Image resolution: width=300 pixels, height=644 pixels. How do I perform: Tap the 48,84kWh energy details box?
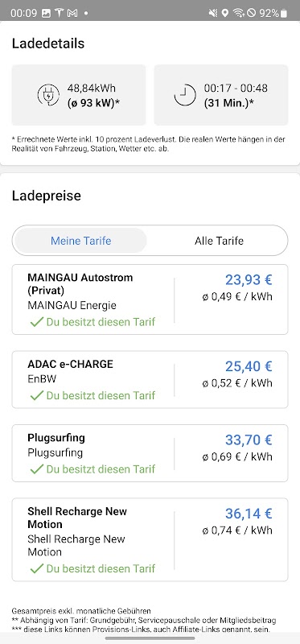[x=79, y=95]
